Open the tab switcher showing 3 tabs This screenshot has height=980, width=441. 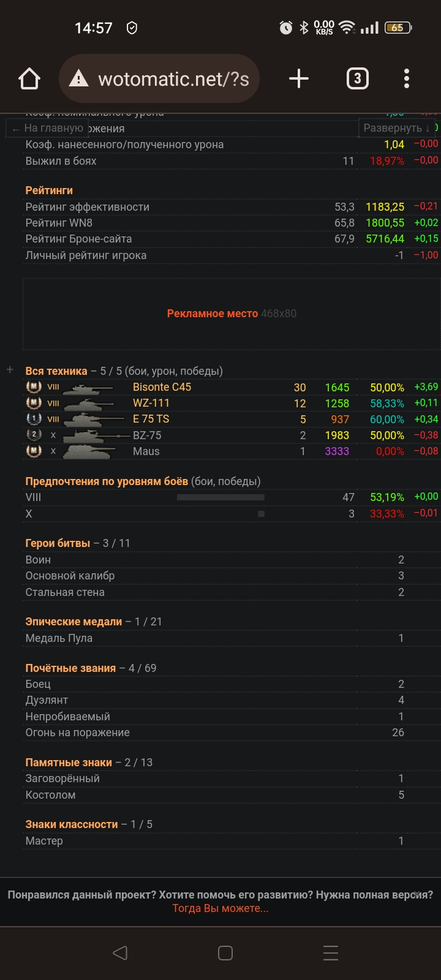tap(357, 79)
